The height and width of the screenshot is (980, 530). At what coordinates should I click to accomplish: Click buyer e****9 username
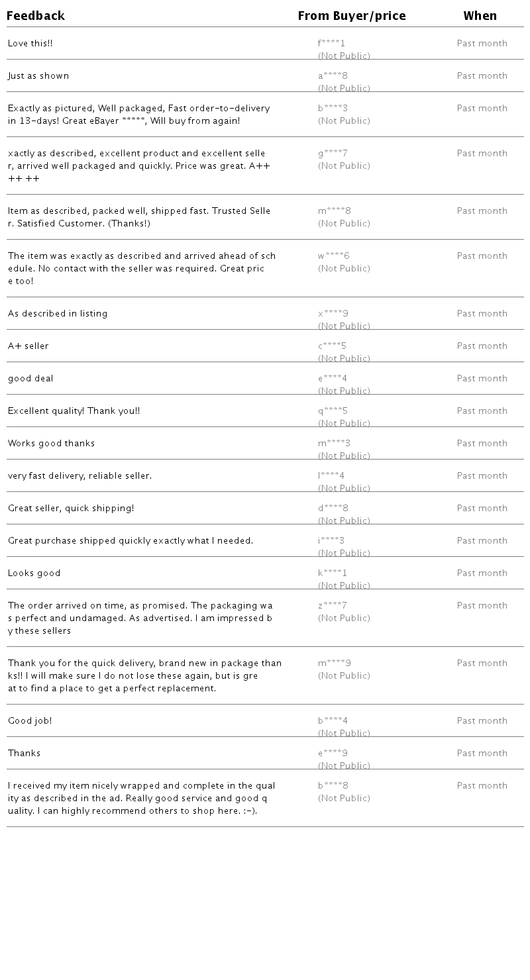pyautogui.click(x=333, y=754)
